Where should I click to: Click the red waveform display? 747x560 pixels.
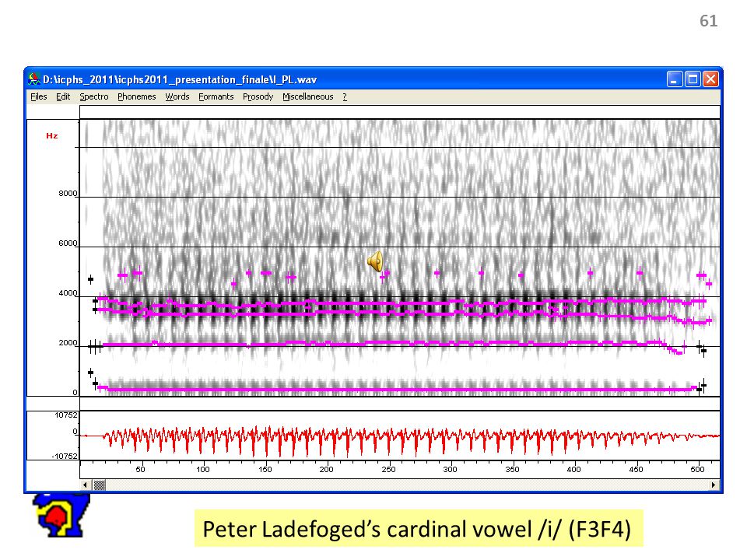coord(400,436)
